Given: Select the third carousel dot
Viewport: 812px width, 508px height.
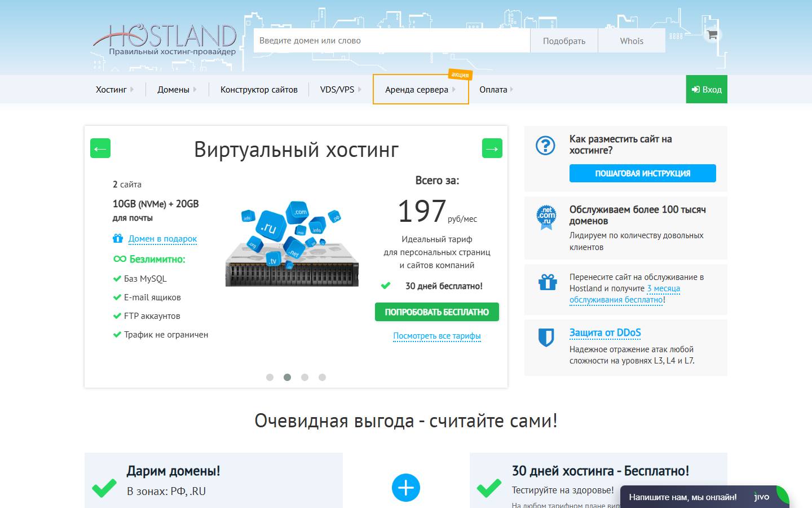Looking at the screenshot, I should point(304,377).
